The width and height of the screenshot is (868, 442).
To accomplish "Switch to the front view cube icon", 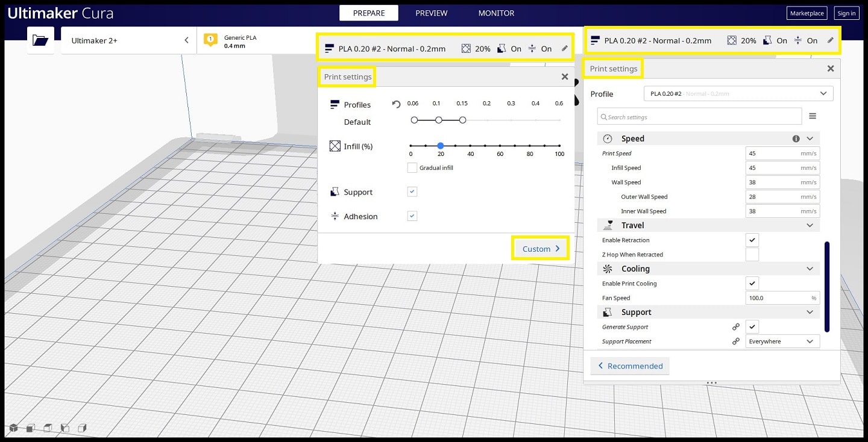I will [x=30, y=428].
